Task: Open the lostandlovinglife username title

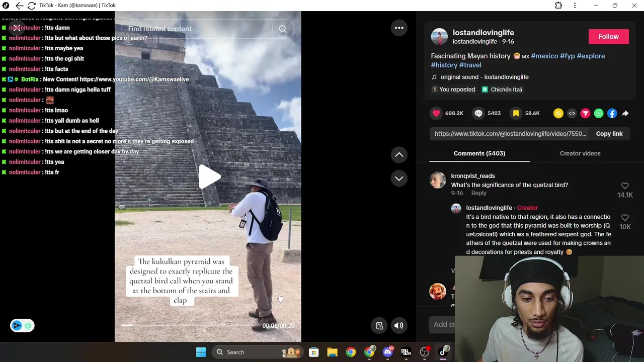Action: (484, 33)
